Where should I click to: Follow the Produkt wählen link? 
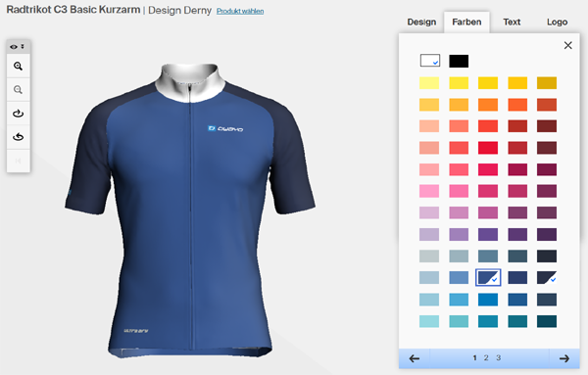click(240, 11)
